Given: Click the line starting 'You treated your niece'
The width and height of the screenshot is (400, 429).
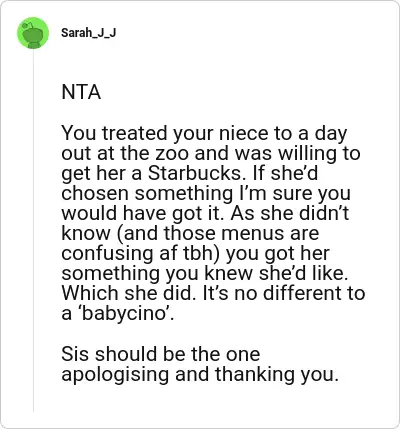Looking at the screenshot, I should (204, 134).
